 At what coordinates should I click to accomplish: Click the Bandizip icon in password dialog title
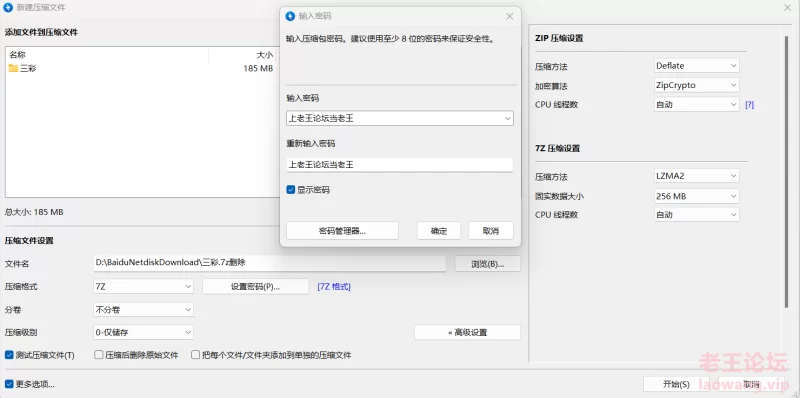click(290, 16)
